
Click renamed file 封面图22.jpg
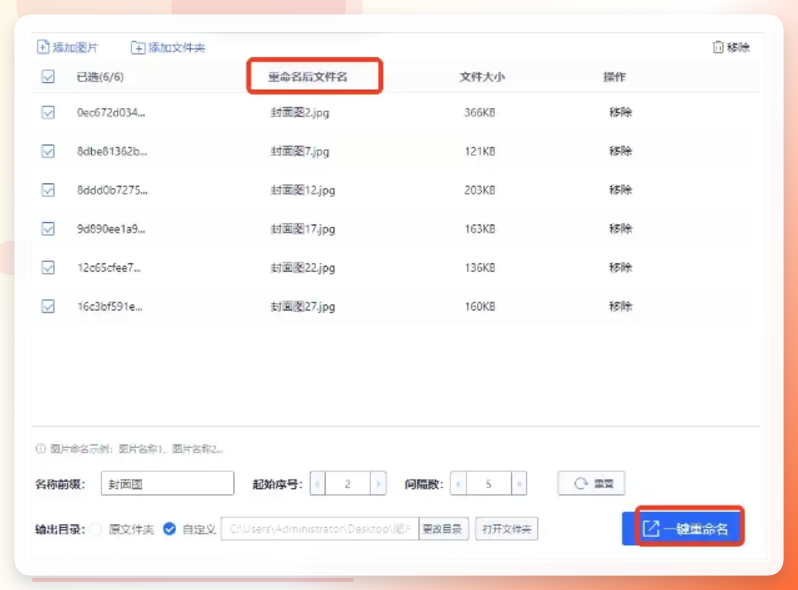pos(303,268)
